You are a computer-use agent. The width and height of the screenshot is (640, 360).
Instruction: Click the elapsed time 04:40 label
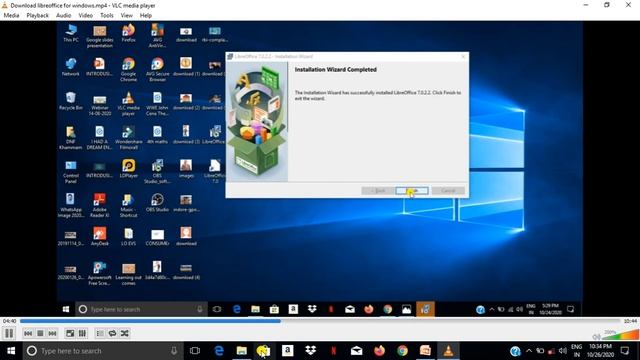[9, 321]
